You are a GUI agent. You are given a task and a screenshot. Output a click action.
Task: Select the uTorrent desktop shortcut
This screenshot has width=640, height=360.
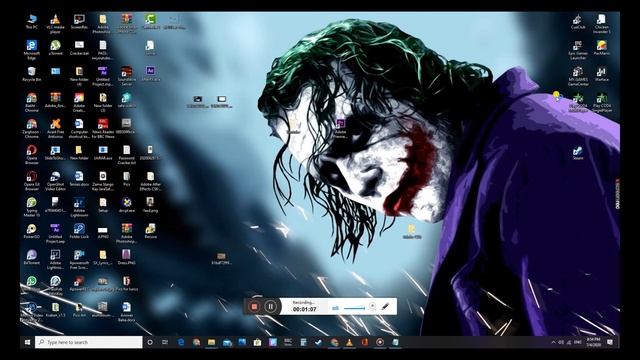tap(55, 47)
